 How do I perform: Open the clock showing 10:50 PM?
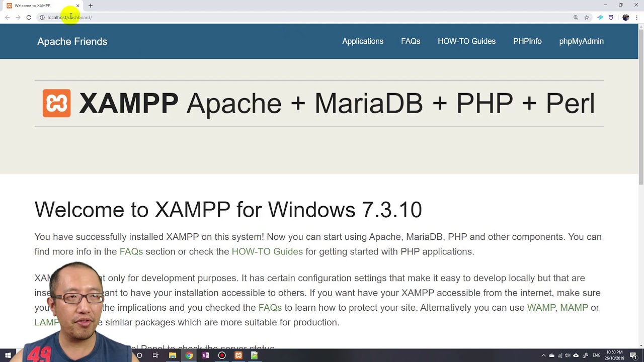coord(614,355)
